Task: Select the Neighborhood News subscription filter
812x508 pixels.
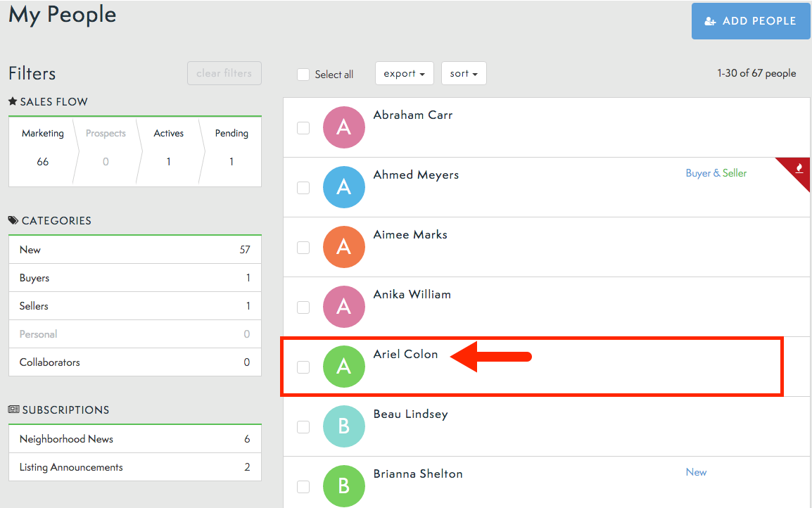Action: (x=134, y=439)
